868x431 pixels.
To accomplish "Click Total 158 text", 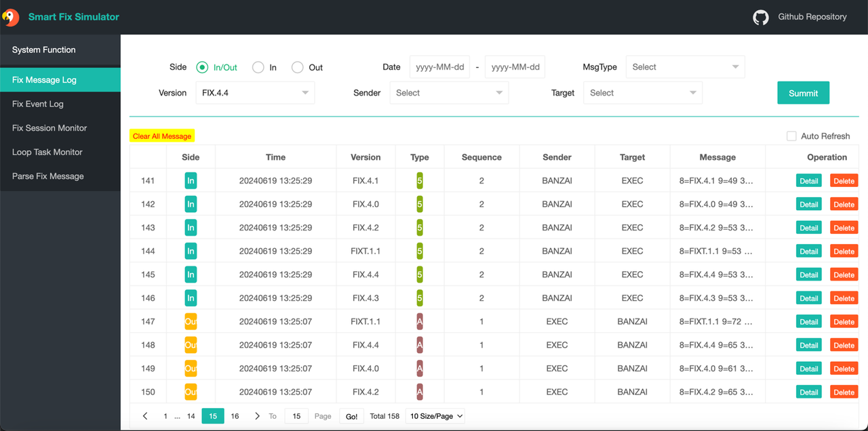I will [384, 416].
